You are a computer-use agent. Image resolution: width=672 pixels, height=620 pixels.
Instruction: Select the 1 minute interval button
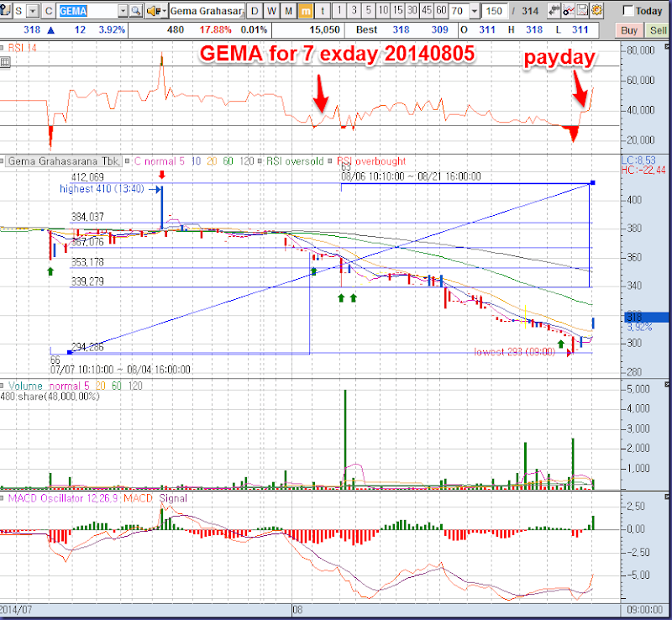pos(339,10)
